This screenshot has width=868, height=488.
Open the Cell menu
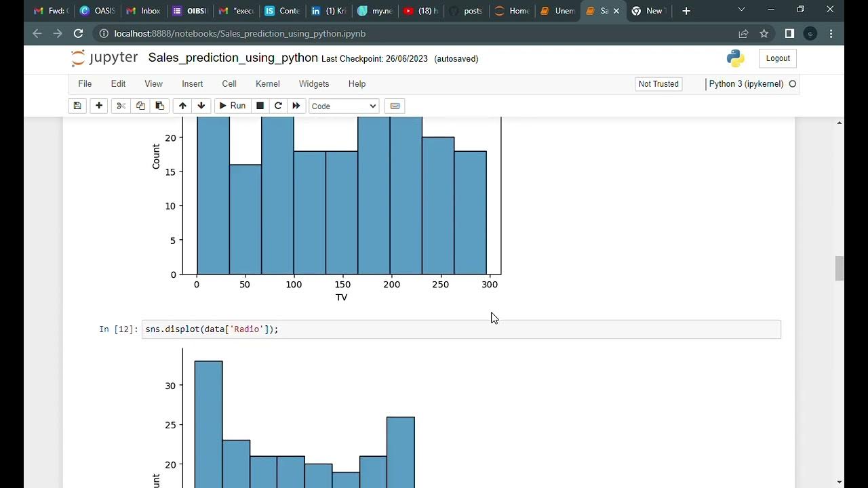pyautogui.click(x=229, y=84)
